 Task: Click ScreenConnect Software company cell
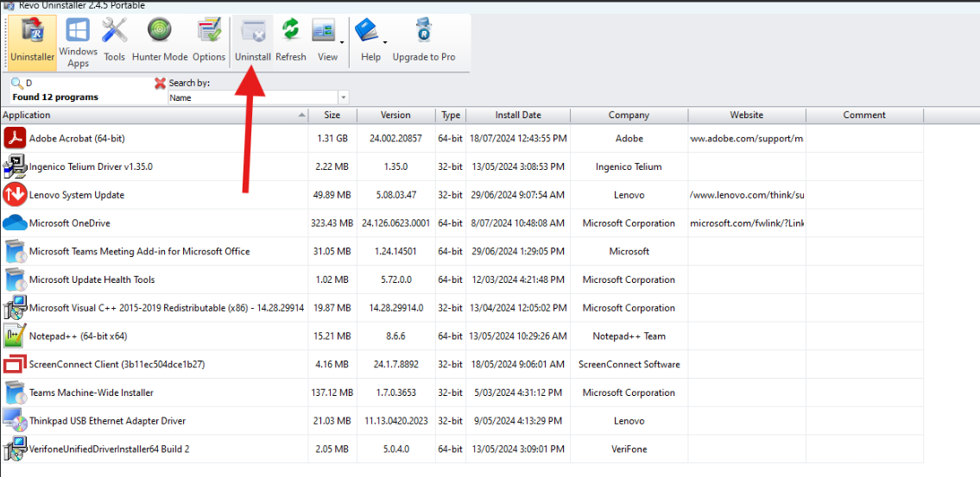click(x=629, y=364)
